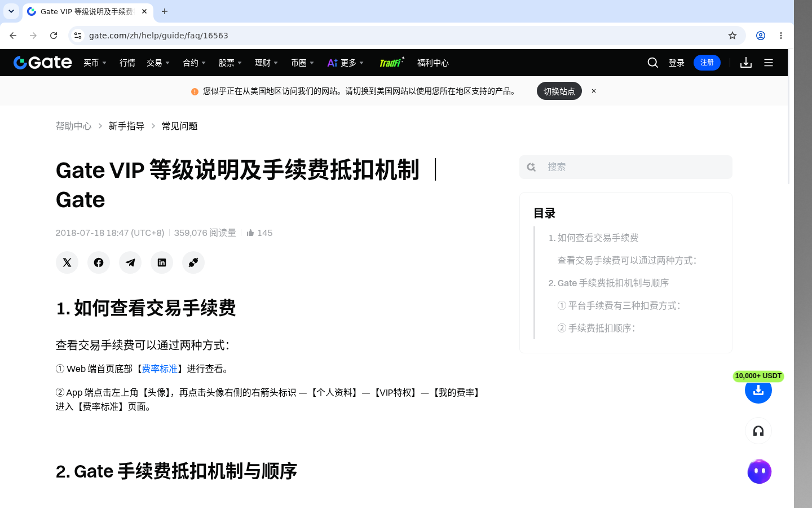Click the 搜索 input field
This screenshot has height=508, width=812.
pos(626,167)
